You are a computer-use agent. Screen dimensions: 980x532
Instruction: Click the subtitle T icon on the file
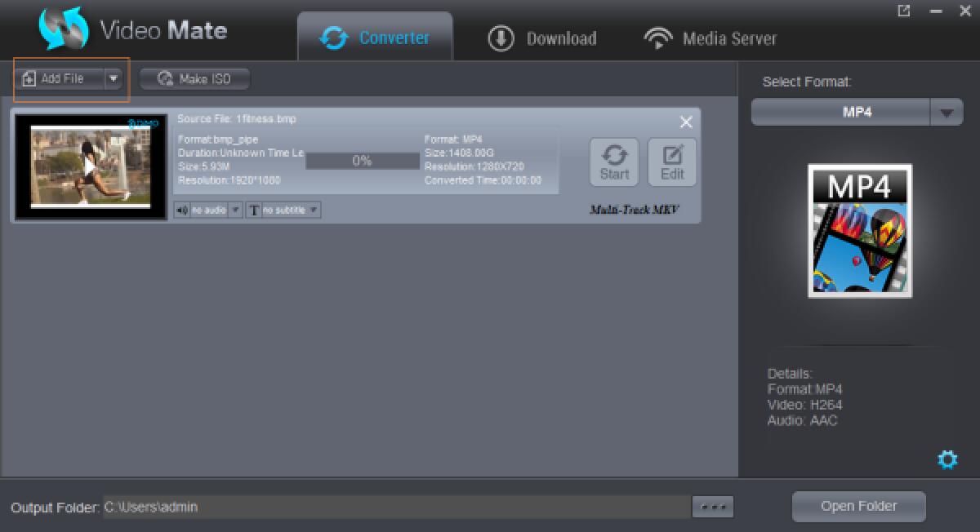tap(253, 210)
